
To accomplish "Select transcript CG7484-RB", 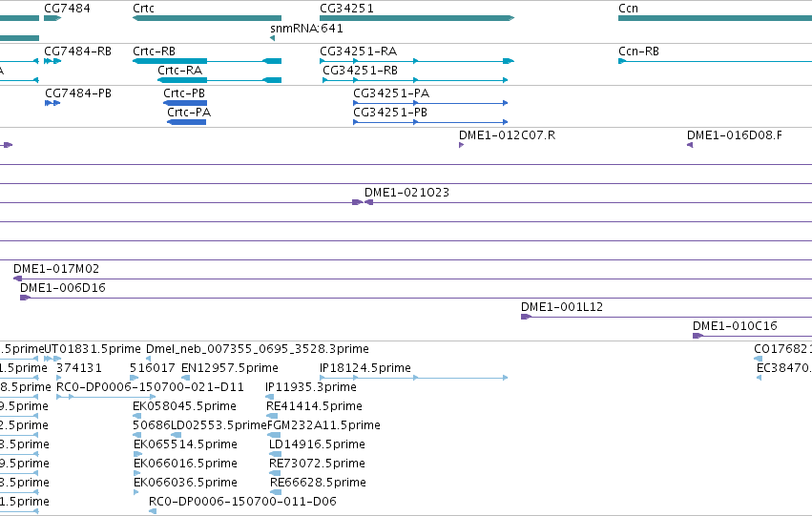I will pyautogui.click(x=52, y=61).
